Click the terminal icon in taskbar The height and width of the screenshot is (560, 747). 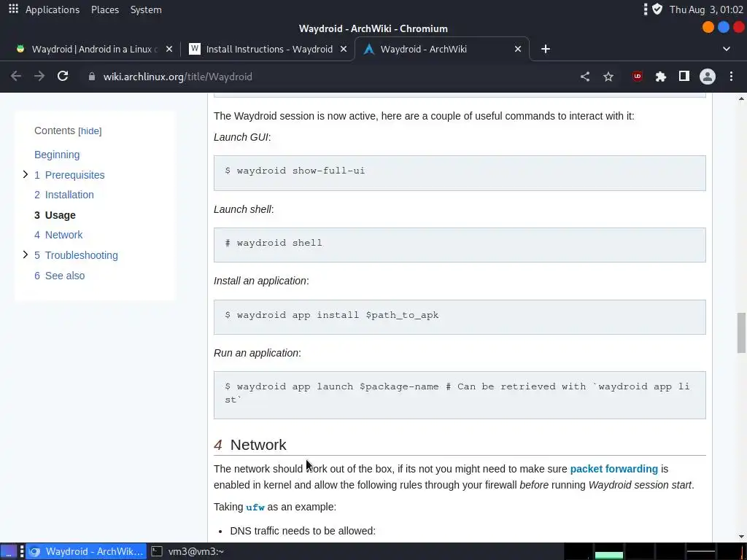pyautogui.click(x=157, y=551)
